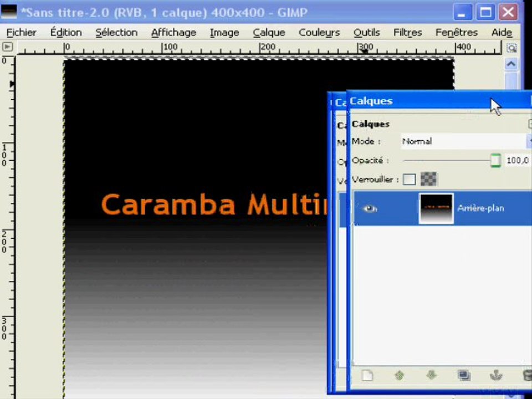
Task: Click the orange Caramba text on canvas
Action: click(x=168, y=204)
